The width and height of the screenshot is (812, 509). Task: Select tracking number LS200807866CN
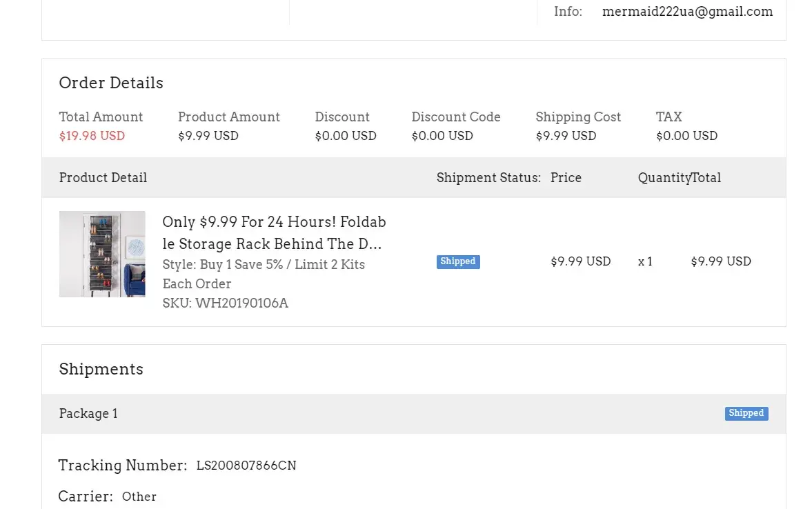tap(246, 466)
